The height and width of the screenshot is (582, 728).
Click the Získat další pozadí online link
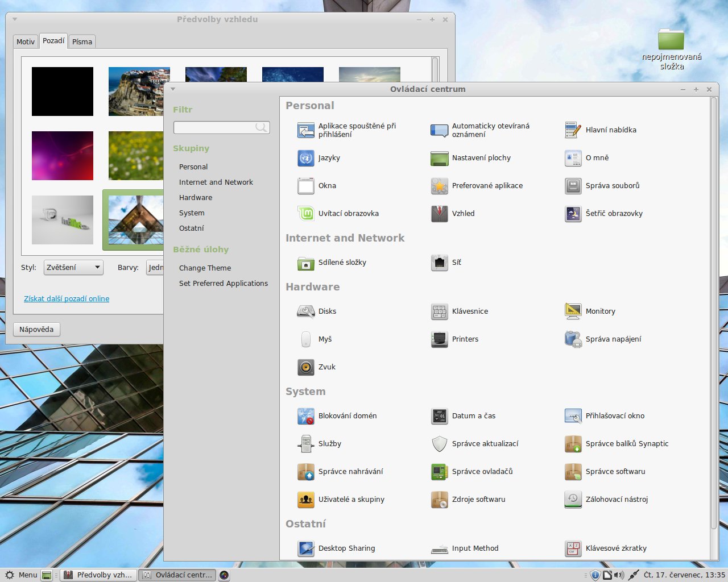point(67,299)
